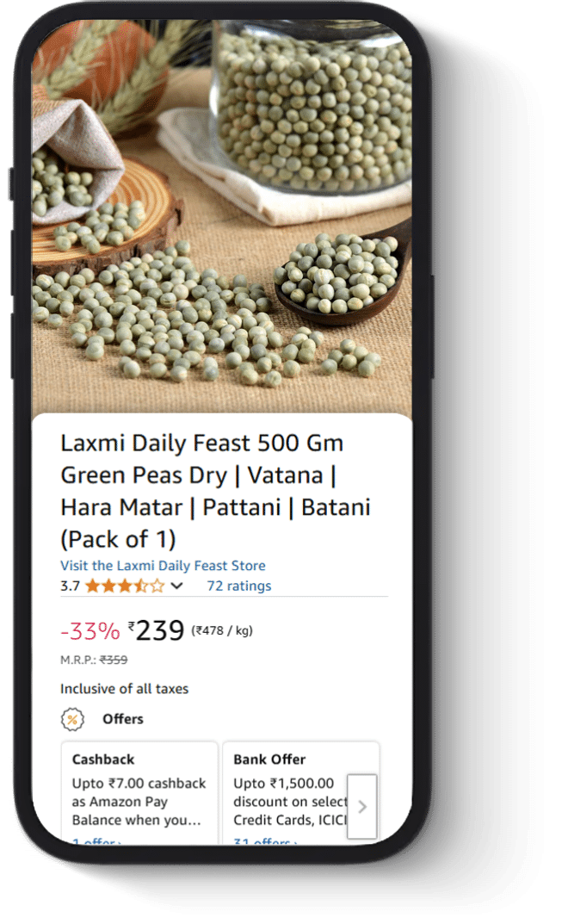
Task: Click the Bank Offer card title
Action: click(x=269, y=760)
